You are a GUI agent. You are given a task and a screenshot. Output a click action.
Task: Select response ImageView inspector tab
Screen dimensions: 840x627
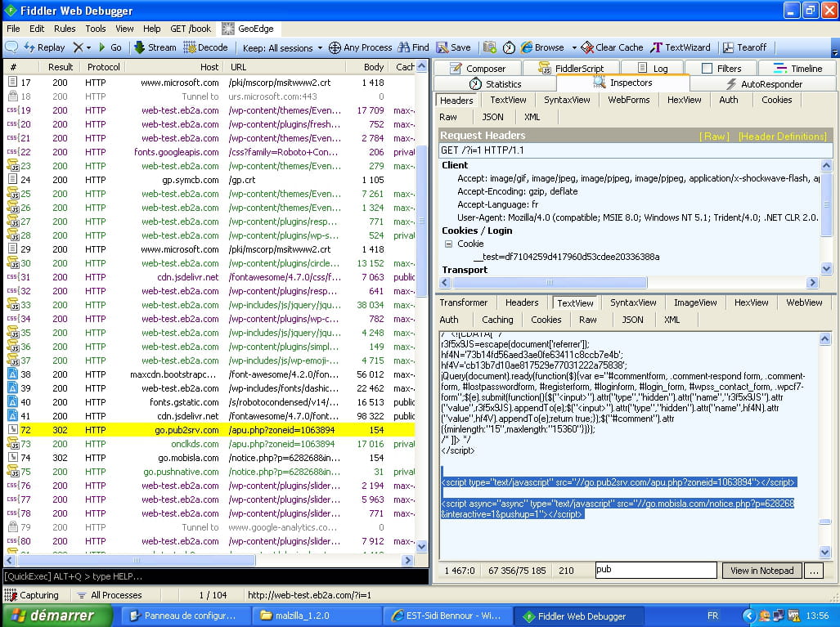click(x=695, y=302)
